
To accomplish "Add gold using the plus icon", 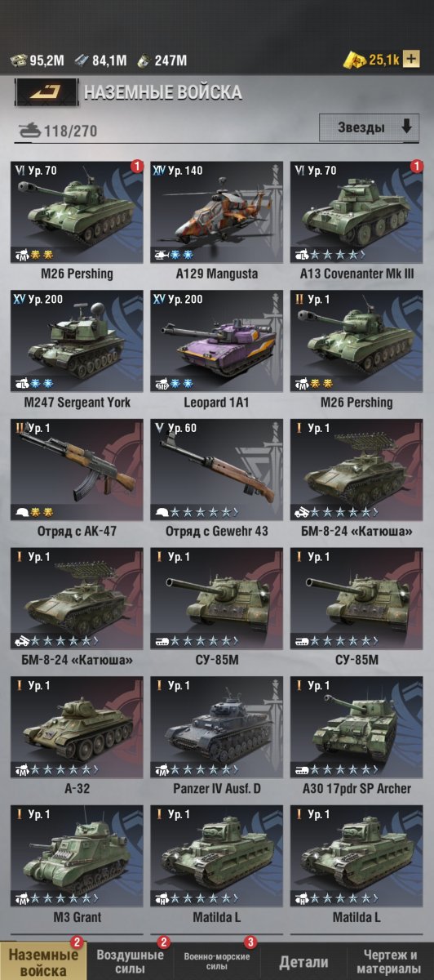I will click(x=411, y=60).
